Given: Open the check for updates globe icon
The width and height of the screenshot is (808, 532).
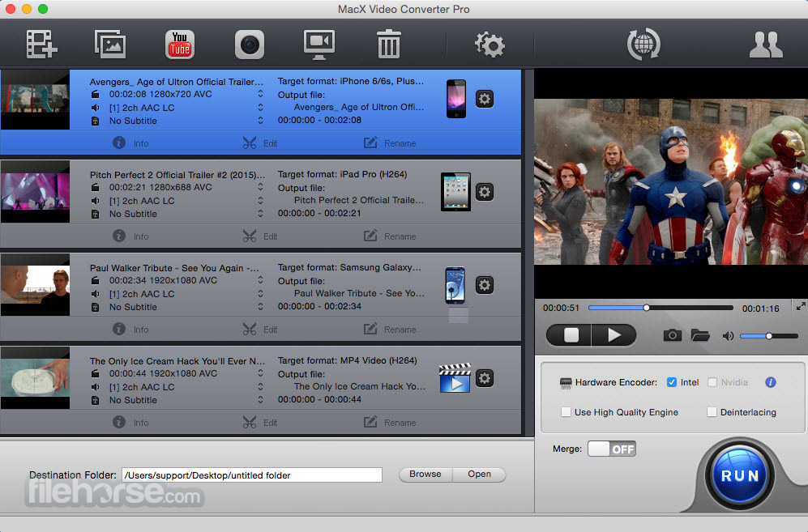Looking at the screenshot, I should (x=643, y=45).
